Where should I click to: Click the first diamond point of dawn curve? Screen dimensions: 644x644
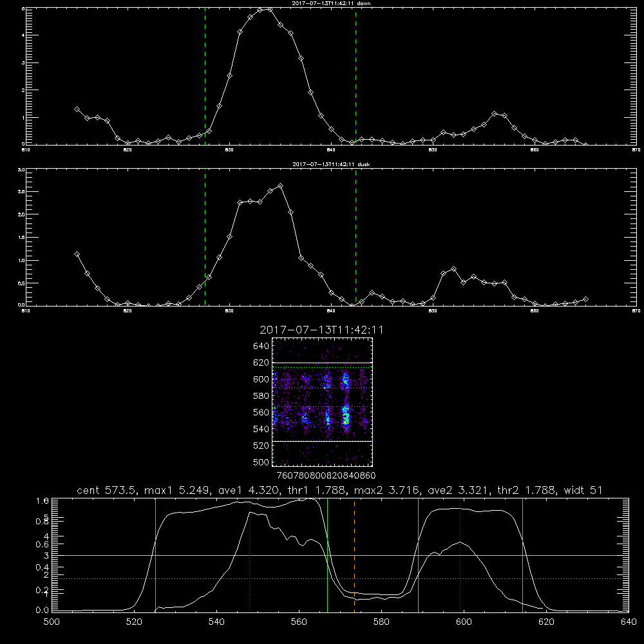click(x=77, y=109)
